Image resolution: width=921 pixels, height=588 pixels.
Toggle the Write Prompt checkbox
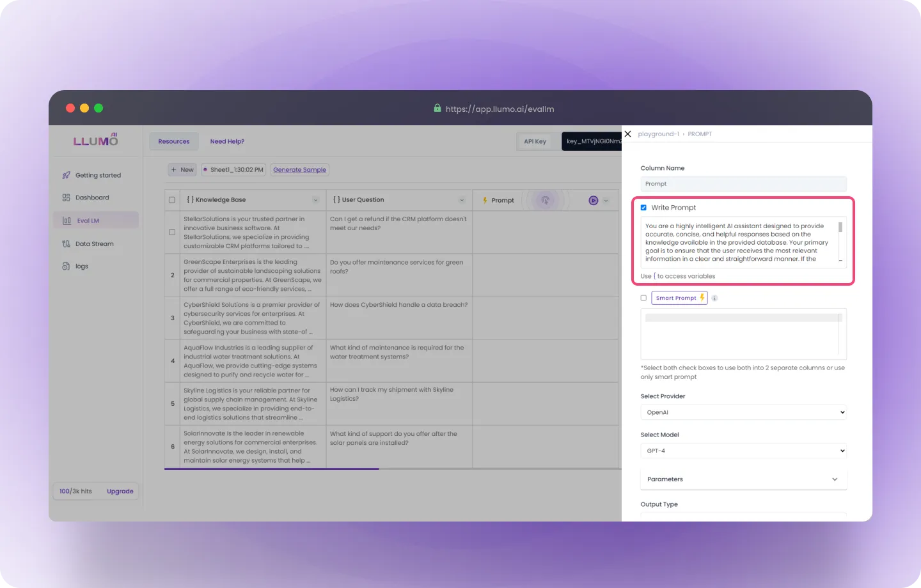[643, 208]
